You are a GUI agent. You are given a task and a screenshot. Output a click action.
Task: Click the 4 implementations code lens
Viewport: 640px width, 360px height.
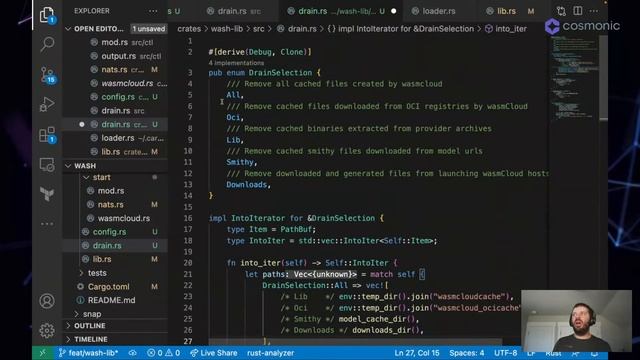(x=236, y=63)
